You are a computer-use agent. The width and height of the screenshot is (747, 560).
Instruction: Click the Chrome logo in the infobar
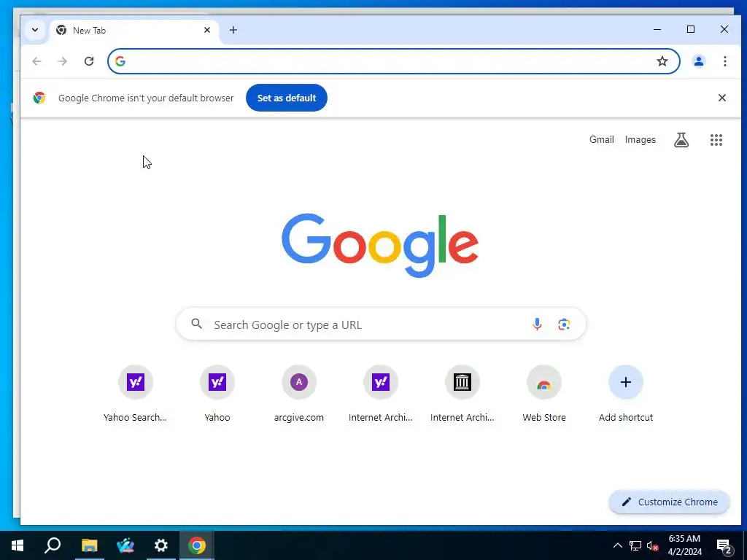point(39,98)
